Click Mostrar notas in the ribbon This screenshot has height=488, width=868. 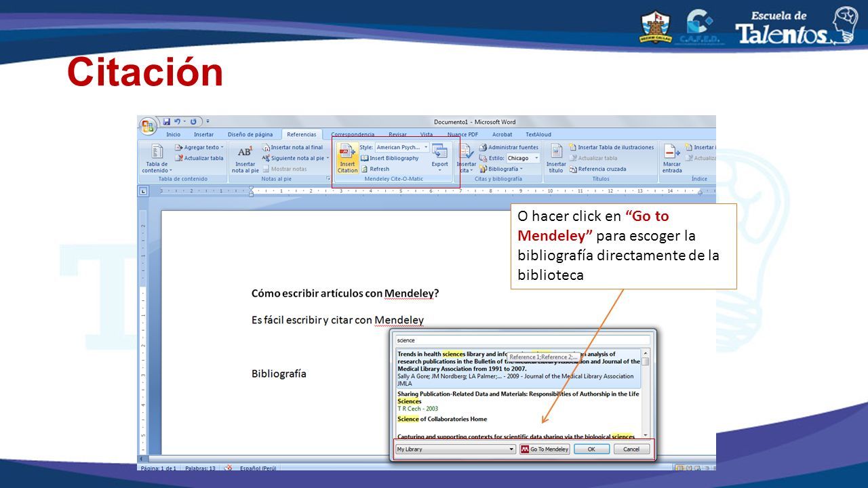coord(285,169)
